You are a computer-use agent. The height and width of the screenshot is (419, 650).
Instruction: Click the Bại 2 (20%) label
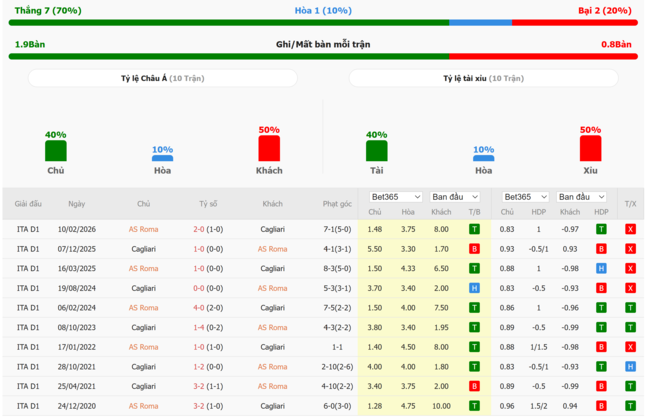coord(605,11)
